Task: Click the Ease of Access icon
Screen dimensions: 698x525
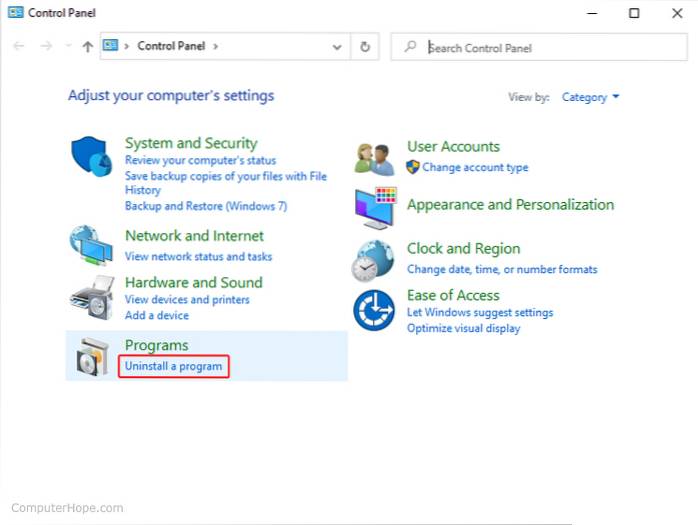Action: (374, 310)
